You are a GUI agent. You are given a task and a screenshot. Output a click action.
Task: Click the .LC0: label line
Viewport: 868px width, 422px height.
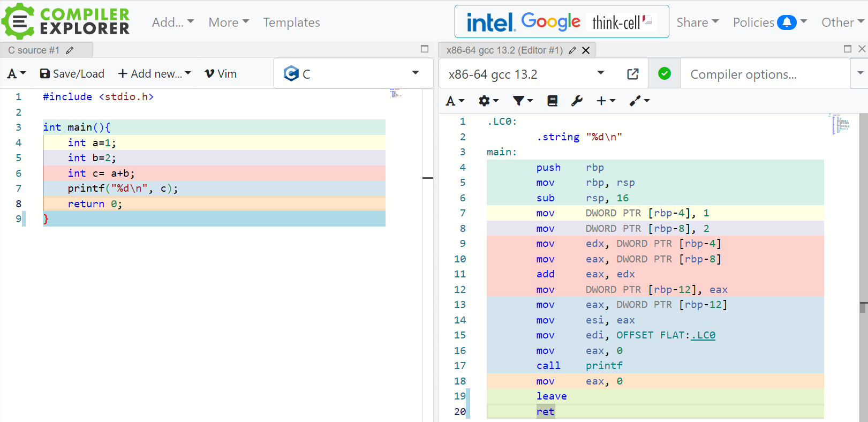point(502,122)
